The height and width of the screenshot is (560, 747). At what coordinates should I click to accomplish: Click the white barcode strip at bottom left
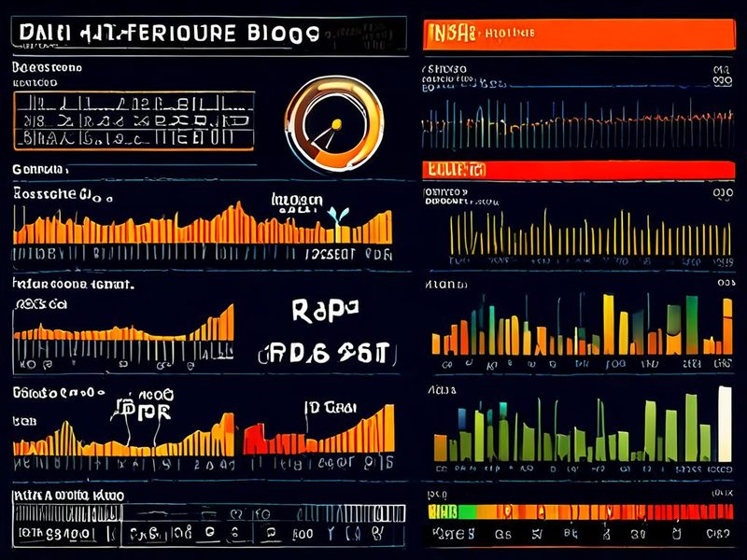point(67,513)
